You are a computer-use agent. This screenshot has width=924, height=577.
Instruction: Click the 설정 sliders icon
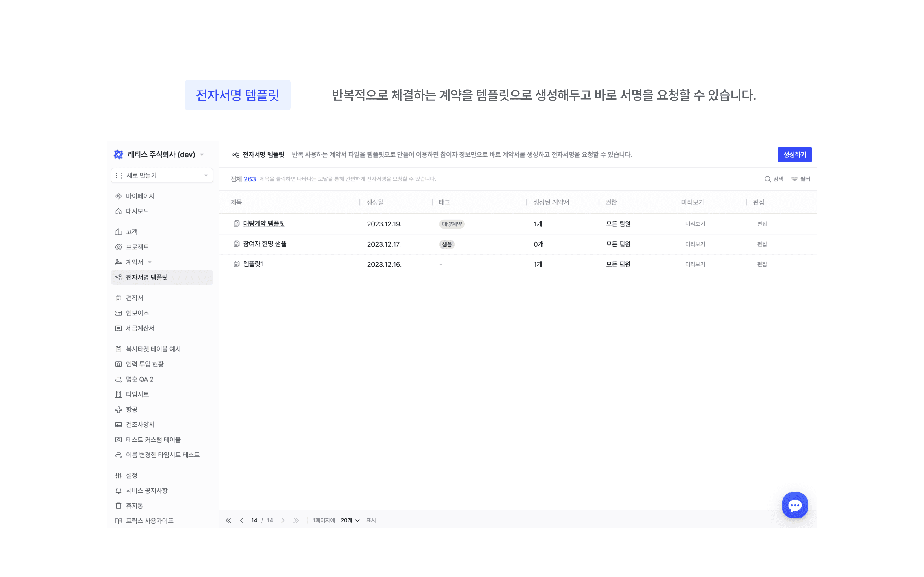[118, 475]
